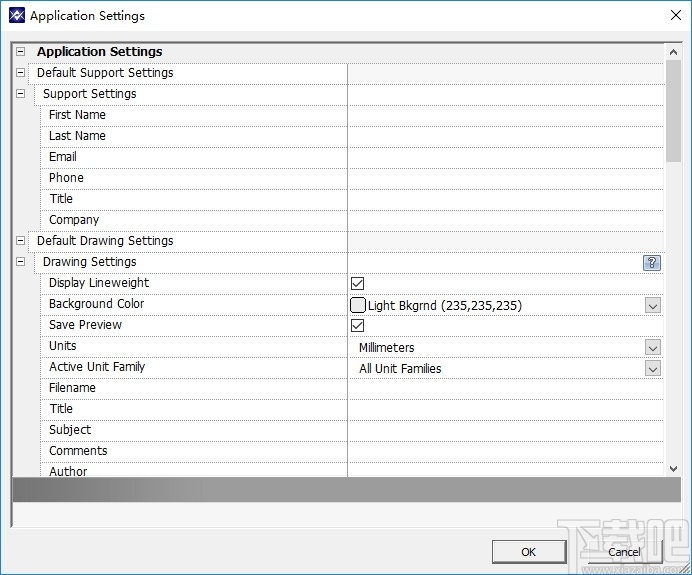Viewport: 692px width, 575px height.
Task: Select the Title label under Support Settings
Action: (61, 199)
